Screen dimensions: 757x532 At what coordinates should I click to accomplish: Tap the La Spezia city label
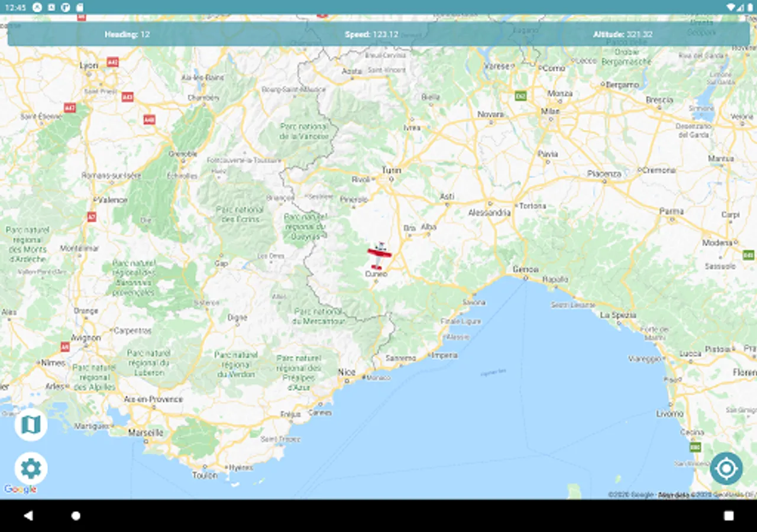coord(618,316)
